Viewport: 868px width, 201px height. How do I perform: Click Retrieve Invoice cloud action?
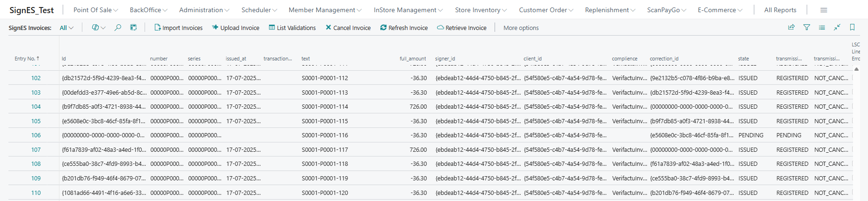(x=461, y=28)
